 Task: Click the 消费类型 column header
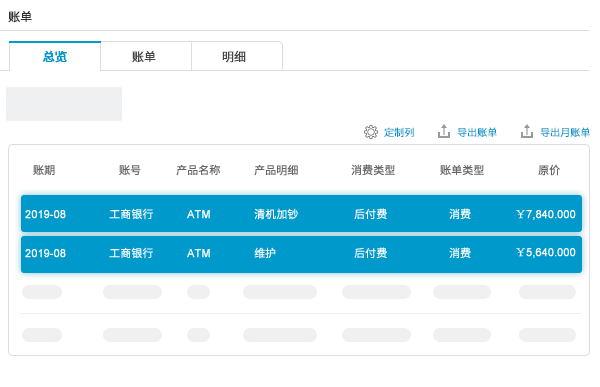tap(373, 170)
